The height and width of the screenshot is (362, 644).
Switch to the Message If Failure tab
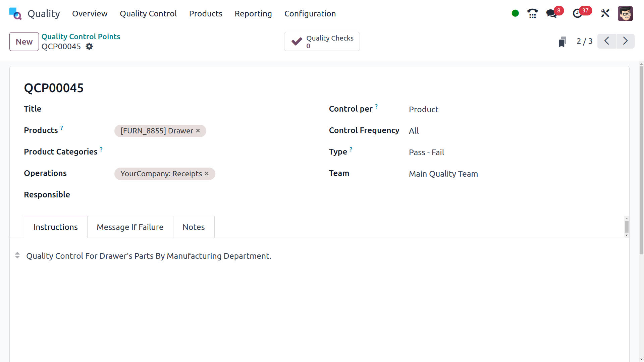click(x=130, y=227)
